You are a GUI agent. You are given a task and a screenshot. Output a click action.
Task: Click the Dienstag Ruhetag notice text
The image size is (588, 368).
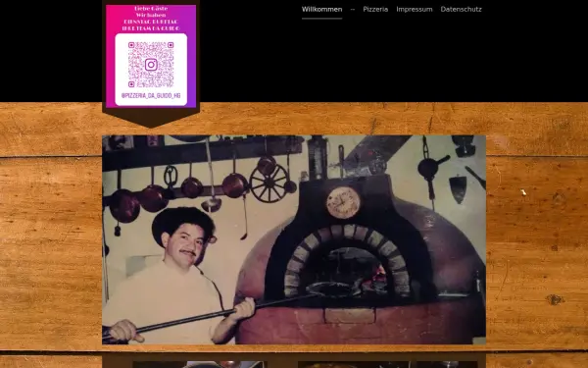(x=151, y=22)
